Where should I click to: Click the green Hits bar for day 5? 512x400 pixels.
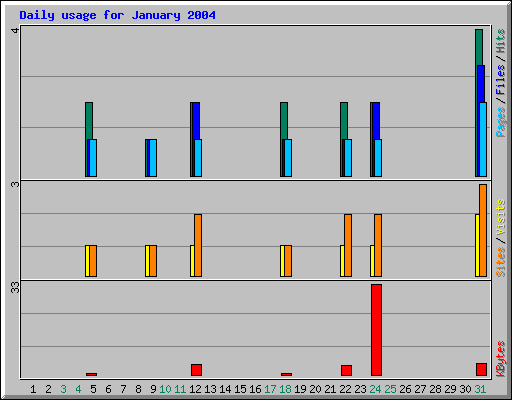[89, 121]
